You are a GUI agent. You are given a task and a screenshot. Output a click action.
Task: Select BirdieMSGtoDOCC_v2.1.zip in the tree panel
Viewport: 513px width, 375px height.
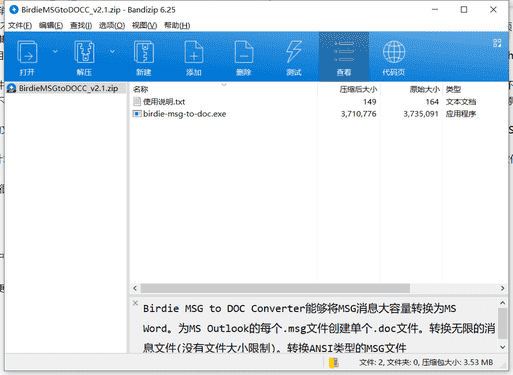pos(68,88)
